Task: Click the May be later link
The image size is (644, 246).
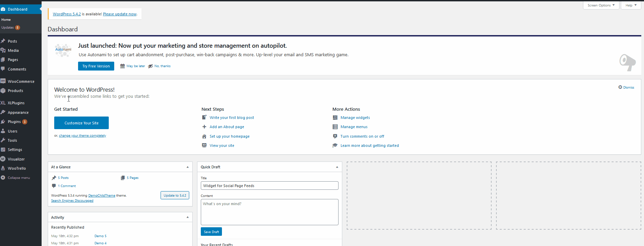Action: [x=136, y=66]
